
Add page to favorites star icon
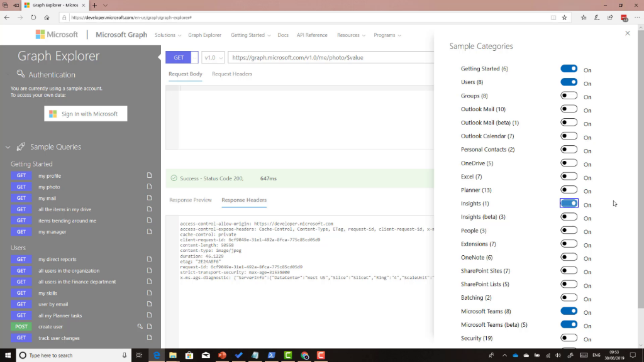tap(564, 17)
